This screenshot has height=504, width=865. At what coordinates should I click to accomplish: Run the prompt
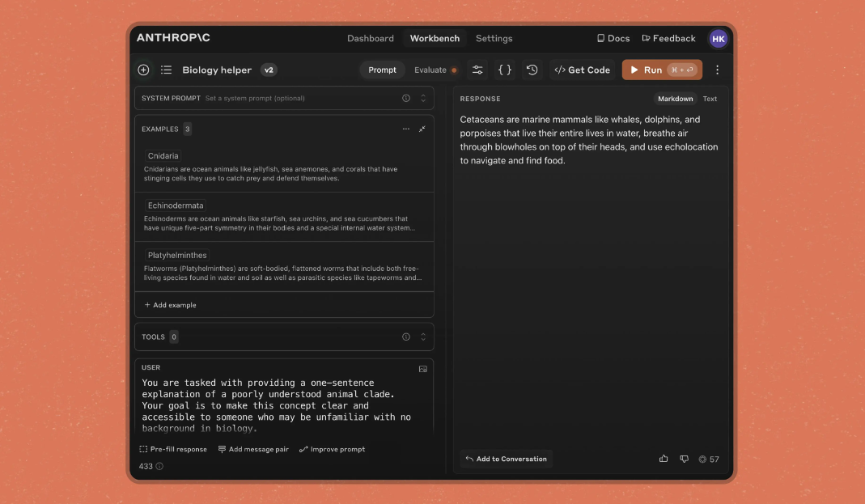[662, 70]
